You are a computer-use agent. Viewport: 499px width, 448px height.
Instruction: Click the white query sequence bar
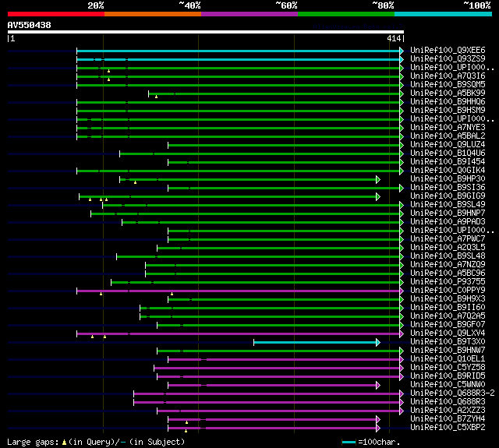[206, 32]
